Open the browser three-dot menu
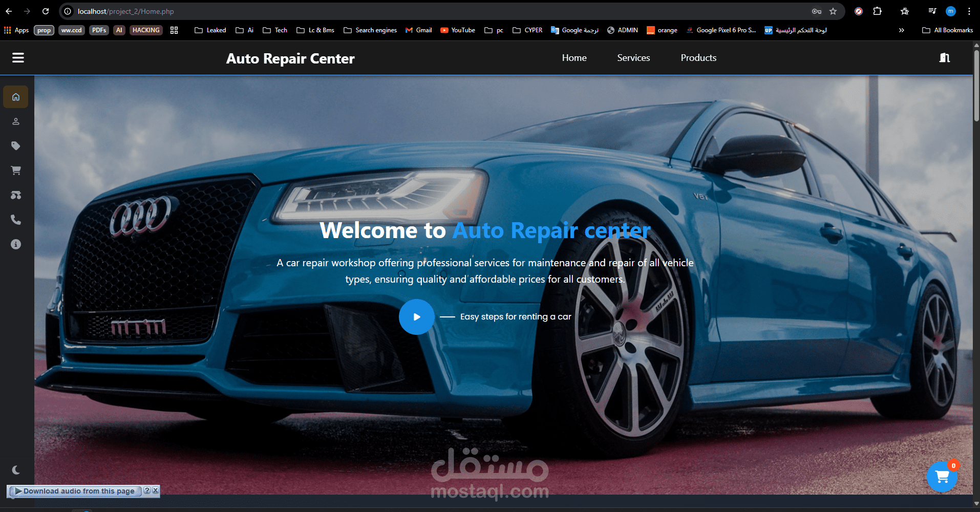980x512 pixels. click(969, 11)
